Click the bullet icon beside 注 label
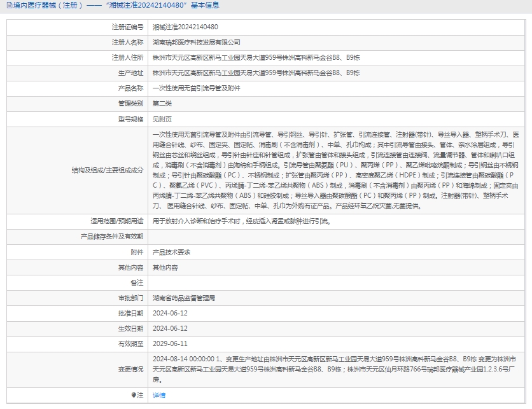This screenshot has width=532, height=409. 134,395
